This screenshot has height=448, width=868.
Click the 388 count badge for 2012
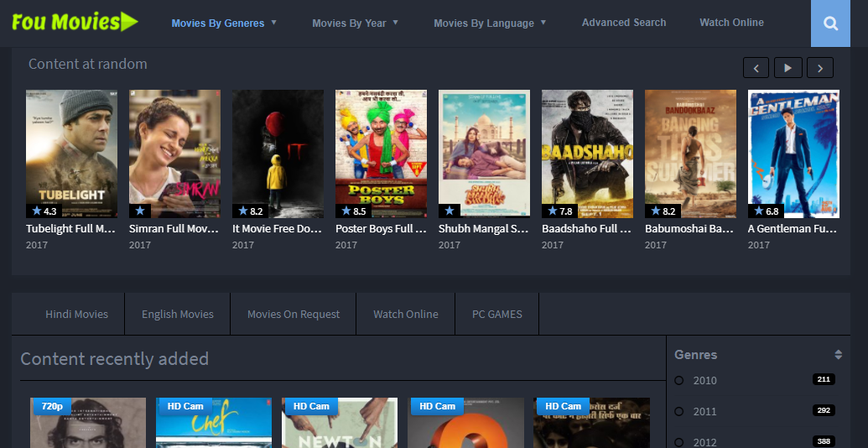[x=824, y=441]
